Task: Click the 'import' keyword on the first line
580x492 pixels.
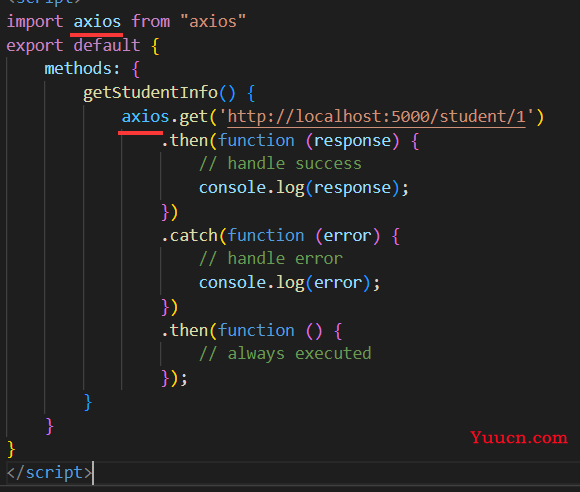Action: click(x=35, y=21)
